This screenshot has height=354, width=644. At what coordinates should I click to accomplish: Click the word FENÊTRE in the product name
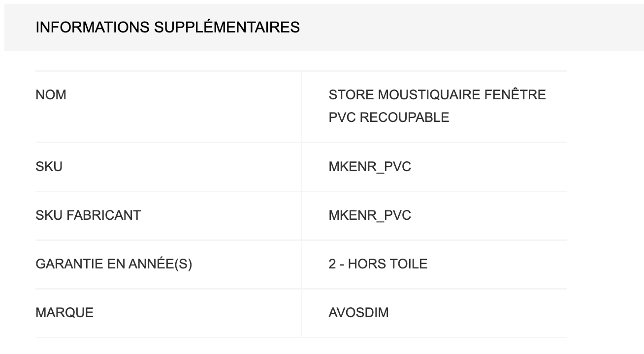[x=515, y=95]
